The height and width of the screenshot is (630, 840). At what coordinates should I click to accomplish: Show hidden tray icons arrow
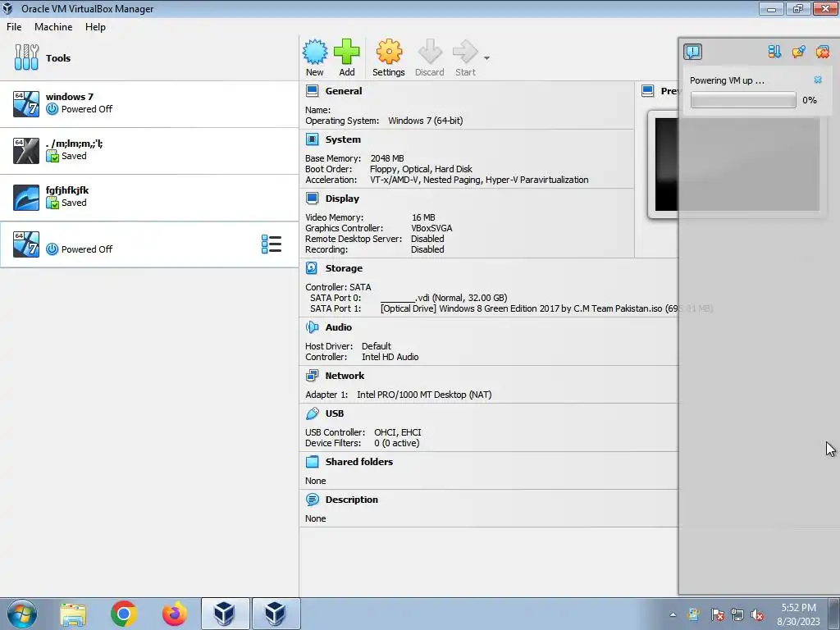(673, 614)
